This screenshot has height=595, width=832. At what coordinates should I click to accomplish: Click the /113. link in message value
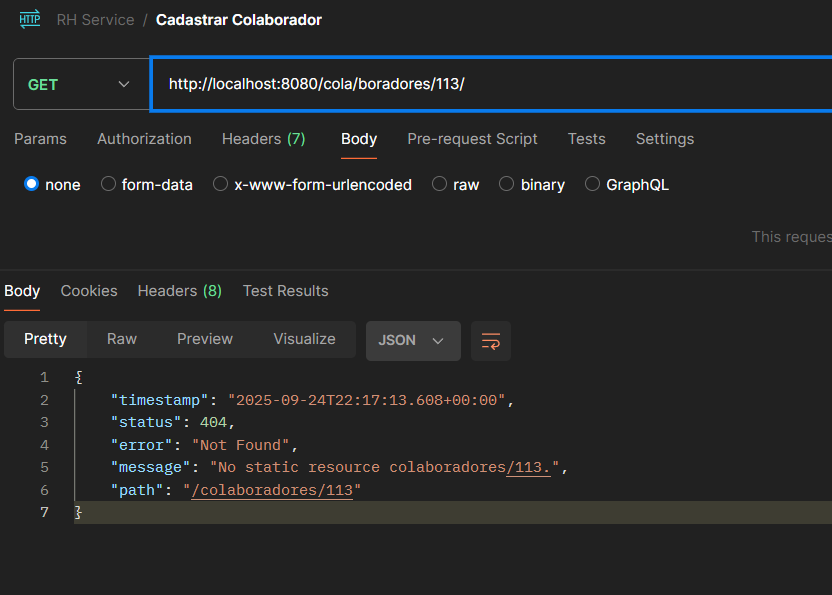tap(528, 467)
